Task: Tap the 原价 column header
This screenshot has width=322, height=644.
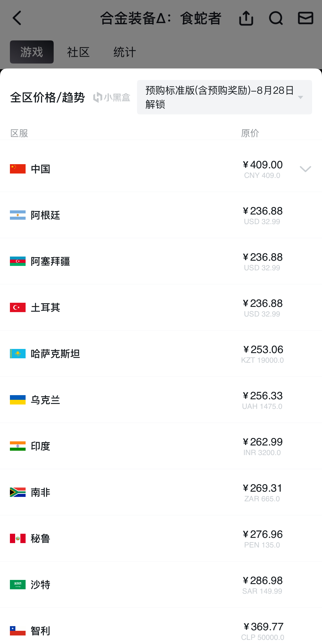Action: coord(250,133)
